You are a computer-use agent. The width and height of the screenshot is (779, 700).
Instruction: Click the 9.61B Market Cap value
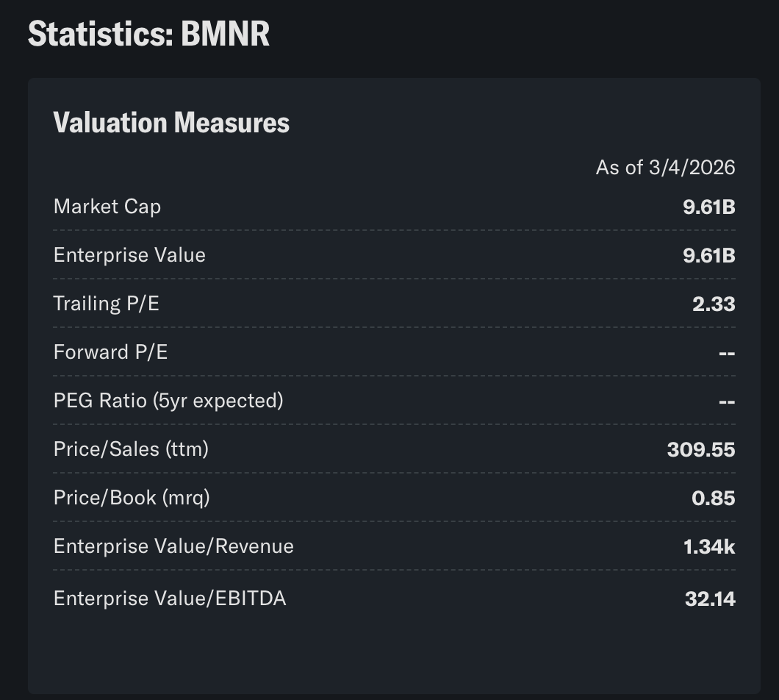(x=708, y=207)
